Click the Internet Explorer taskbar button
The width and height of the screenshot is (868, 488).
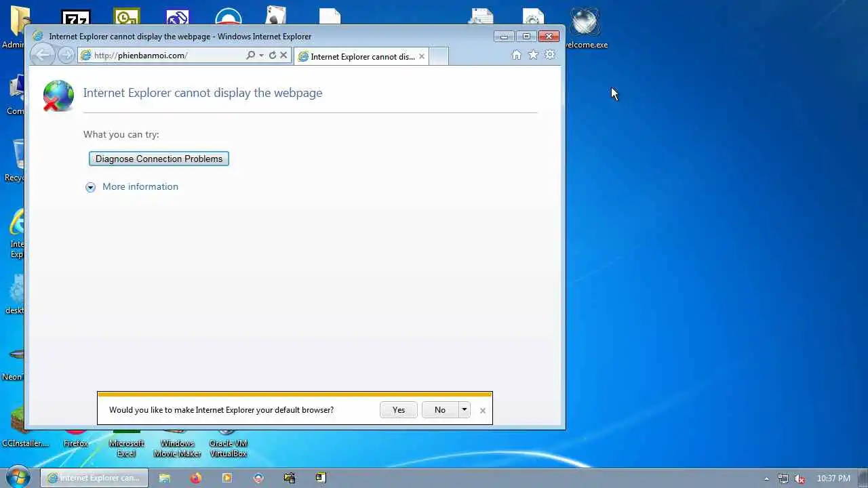coord(94,478)
